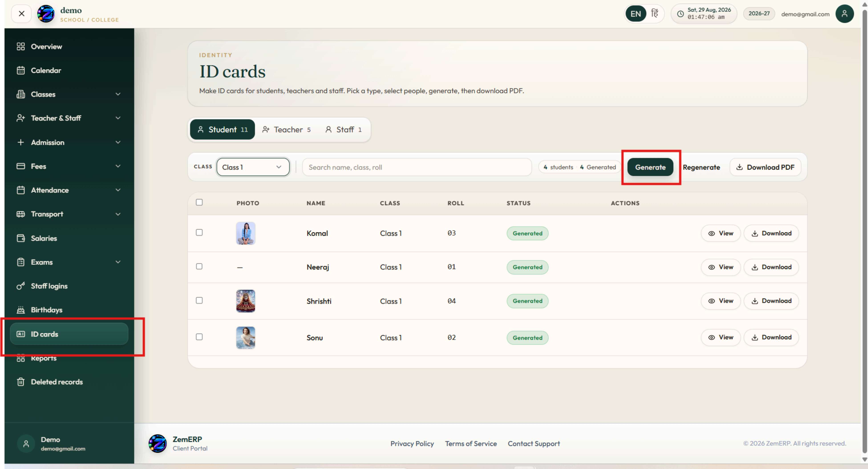868x469 pixels.
Task: View Komal's ID card
Action: click(x=721, y=233)
